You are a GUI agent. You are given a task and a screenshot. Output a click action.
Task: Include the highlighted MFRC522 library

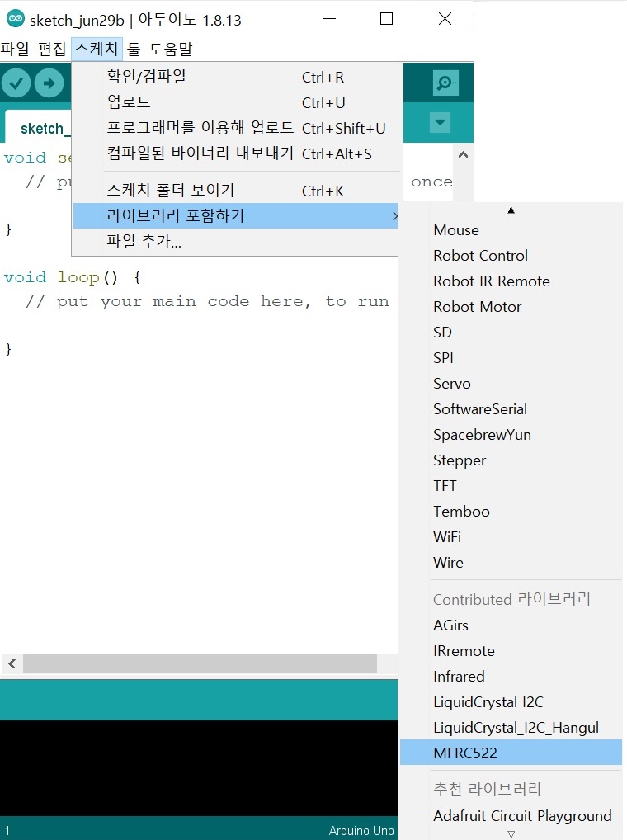click(511, 753)
